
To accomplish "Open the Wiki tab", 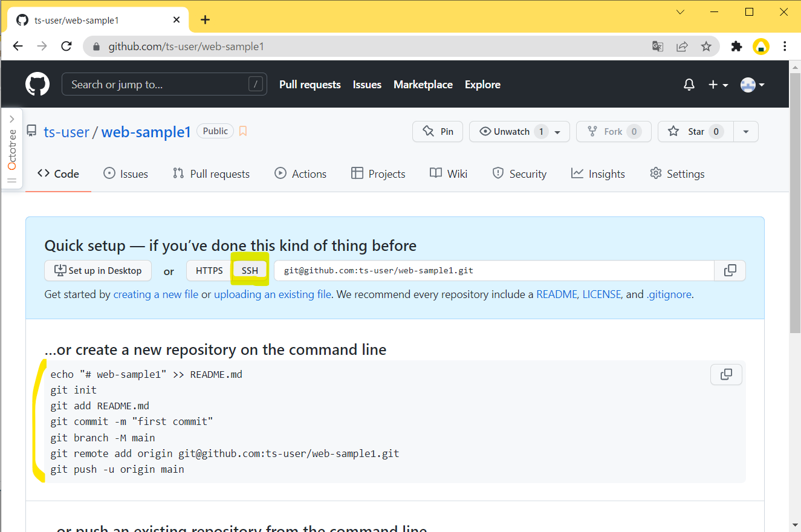I will (449, 174).
